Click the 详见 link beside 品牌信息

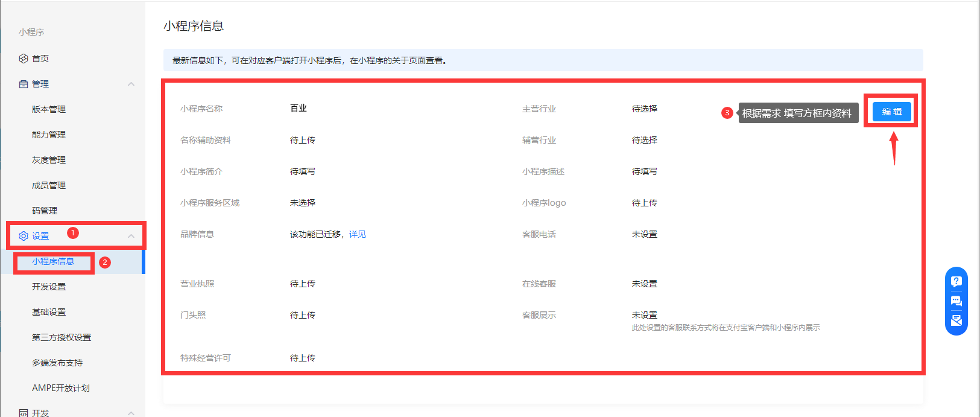click(x=358, y=234)
